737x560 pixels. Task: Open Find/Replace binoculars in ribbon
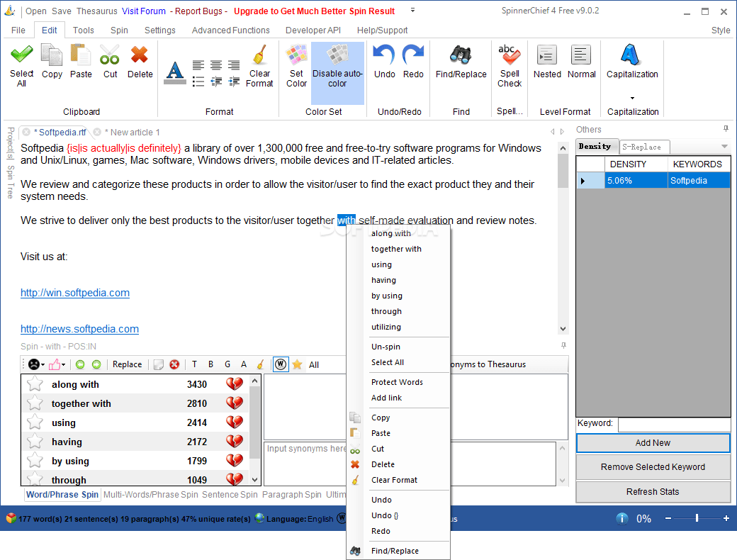point(461,55)
